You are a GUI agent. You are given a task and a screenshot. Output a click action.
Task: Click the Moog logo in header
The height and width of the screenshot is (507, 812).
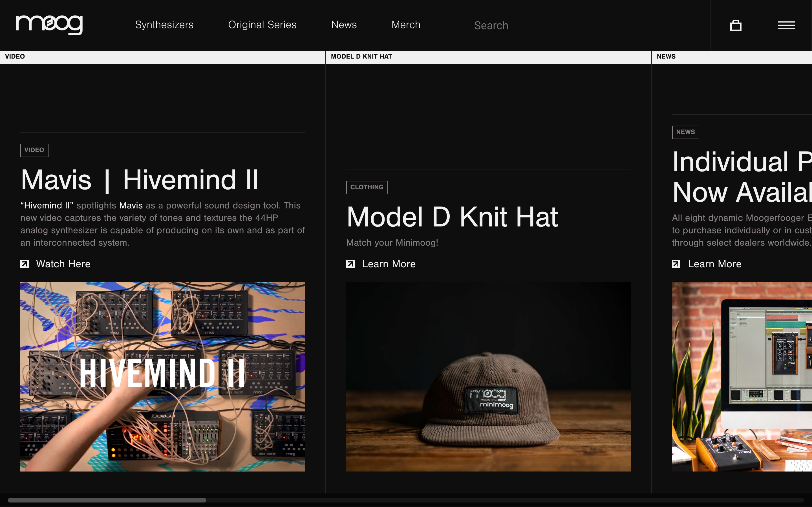[x=49, y=25]
